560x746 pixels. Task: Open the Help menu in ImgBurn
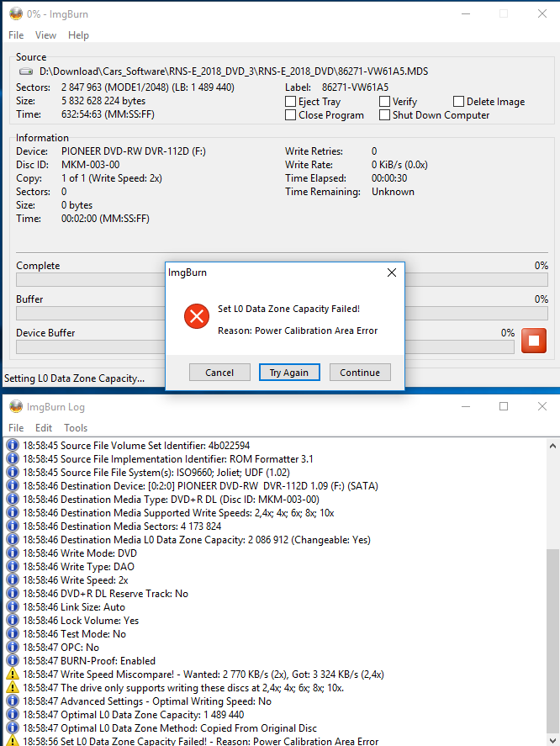point(78,35)
